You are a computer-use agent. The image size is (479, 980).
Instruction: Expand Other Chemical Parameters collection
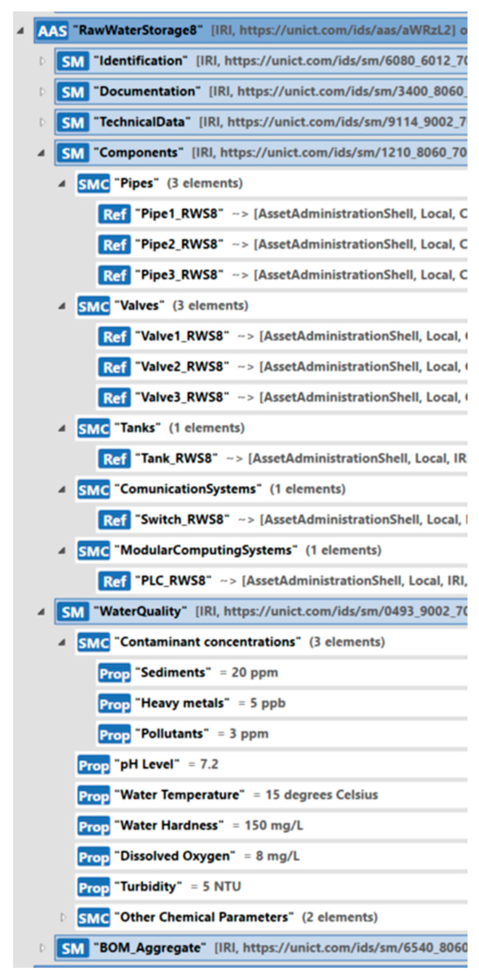tap(63, 918)
